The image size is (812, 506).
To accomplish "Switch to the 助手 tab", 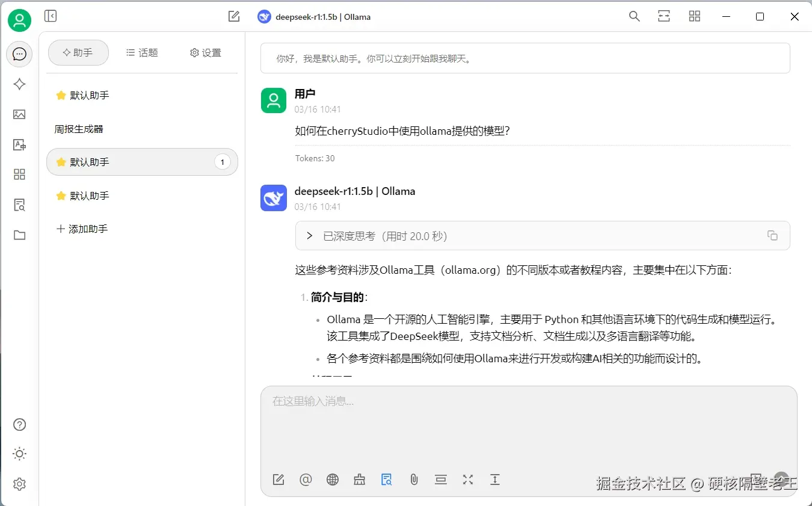I will [x=78, y=53].
